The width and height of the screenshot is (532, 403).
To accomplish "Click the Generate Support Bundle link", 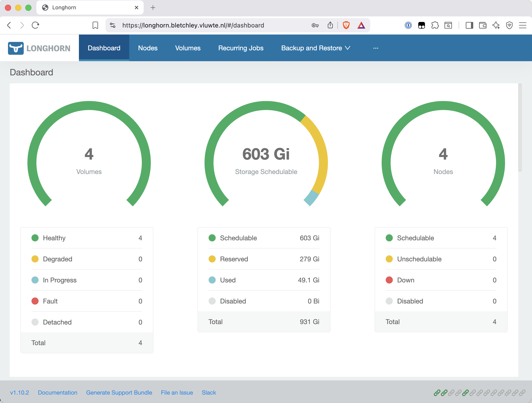I will [x=119, y=392].
